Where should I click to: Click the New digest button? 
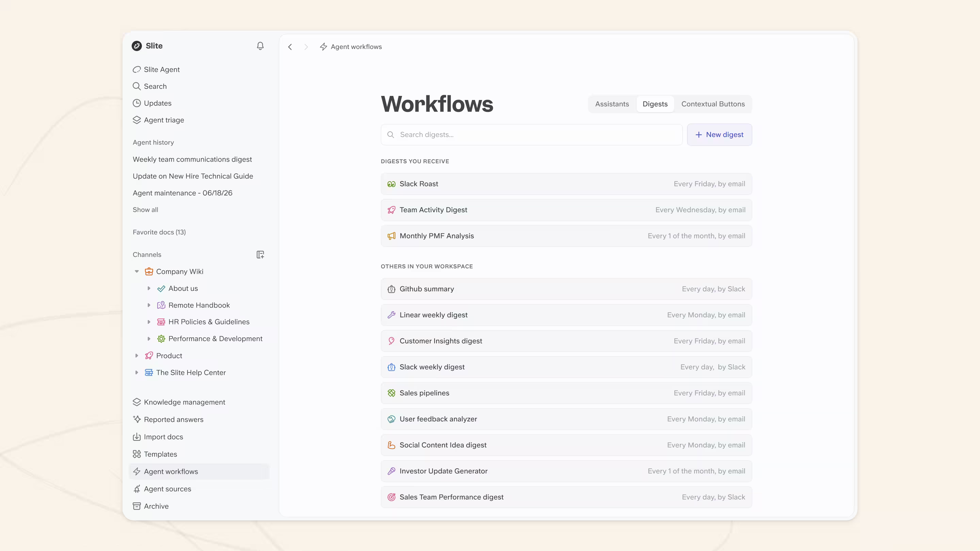(x=719, y=135)
